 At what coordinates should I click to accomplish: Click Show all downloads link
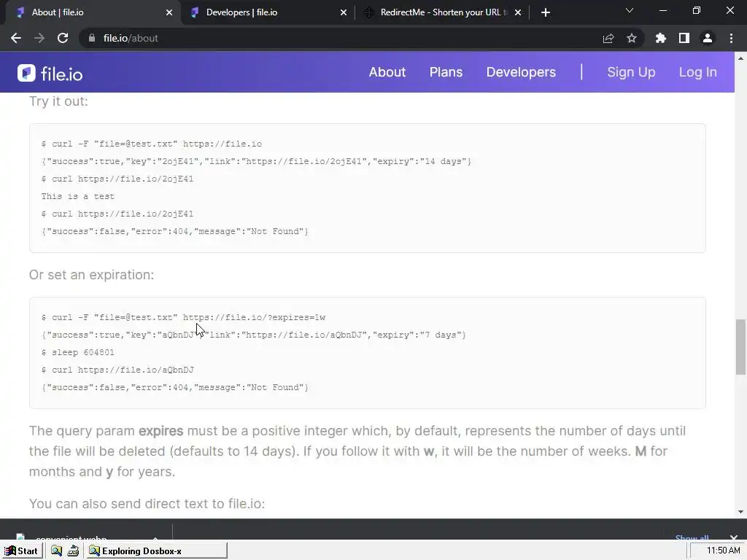click(692, 537)
